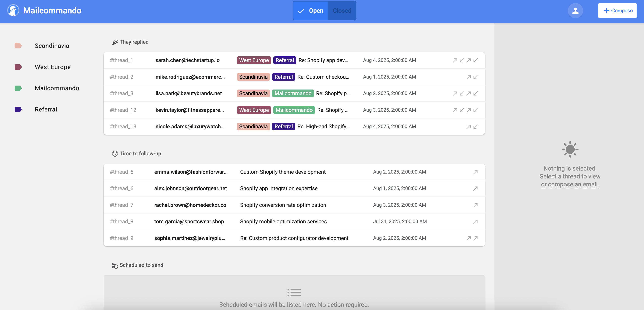Viewport: 644px width, 310px height.
Task: Click the Jul 31, 2025 date on tom.garcia row
Action: pos(400,221)
